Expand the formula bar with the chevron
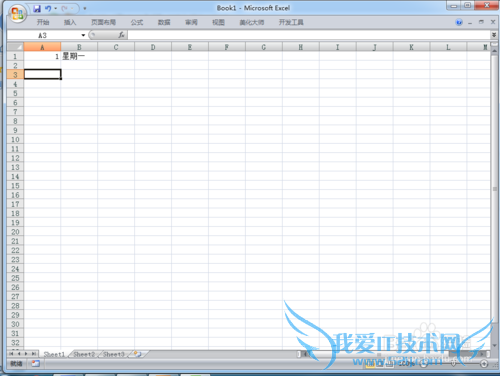This screenshot has width=500, height=376. coord(494,35)
